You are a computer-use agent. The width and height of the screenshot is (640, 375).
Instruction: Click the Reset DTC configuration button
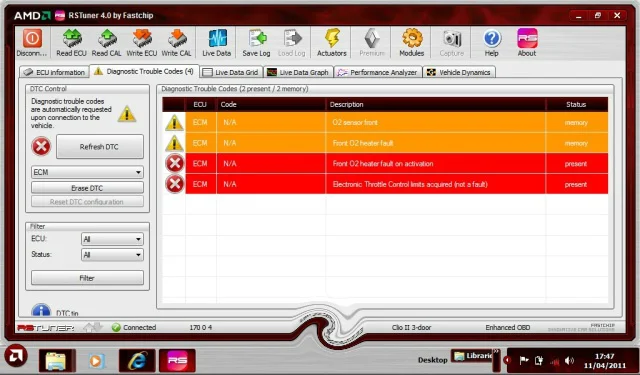tap(87, 202)
